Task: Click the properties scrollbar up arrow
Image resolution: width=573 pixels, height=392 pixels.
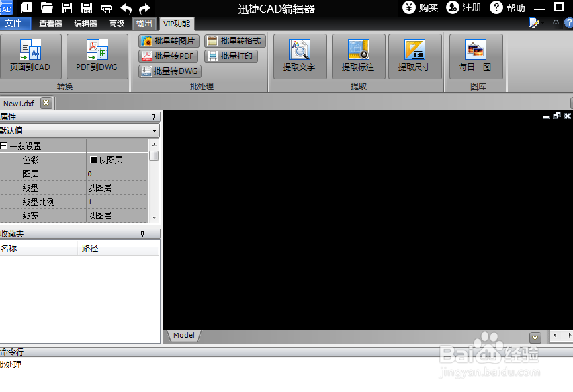Action: 154,145
